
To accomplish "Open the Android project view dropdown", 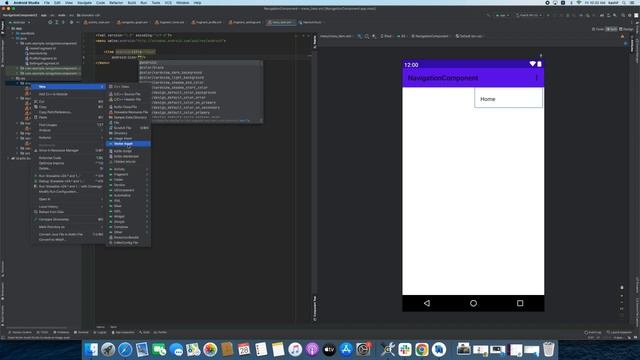I will point(20,22).
